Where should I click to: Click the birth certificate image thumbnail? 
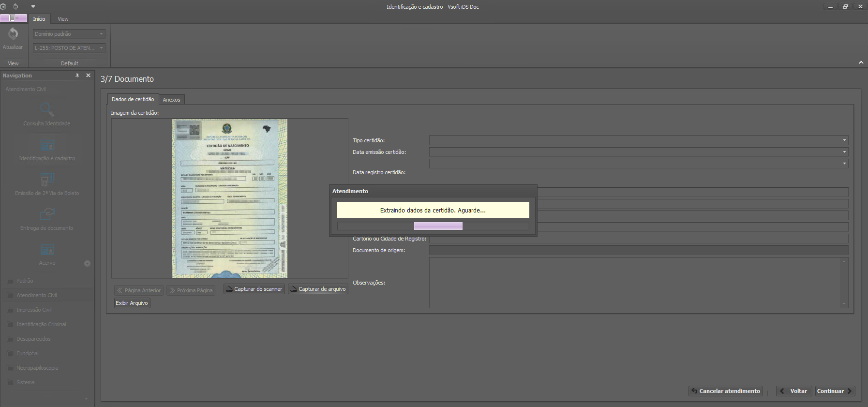[x=229, y=198]
